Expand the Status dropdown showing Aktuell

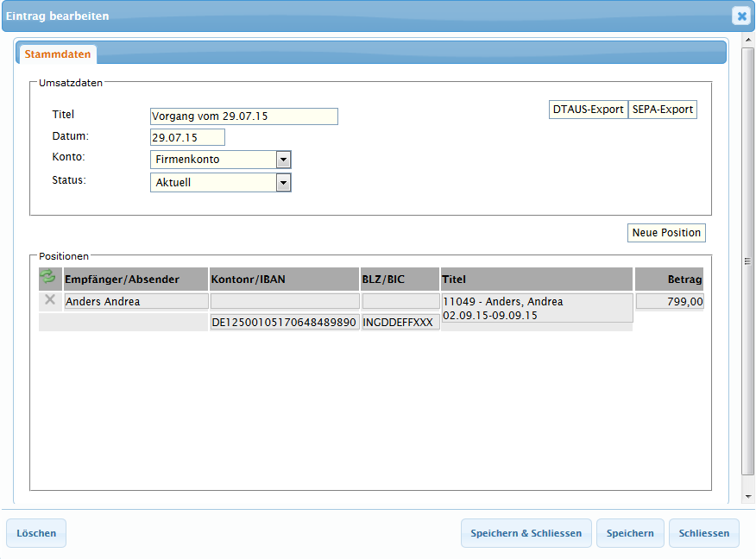[x=283, y=183]
